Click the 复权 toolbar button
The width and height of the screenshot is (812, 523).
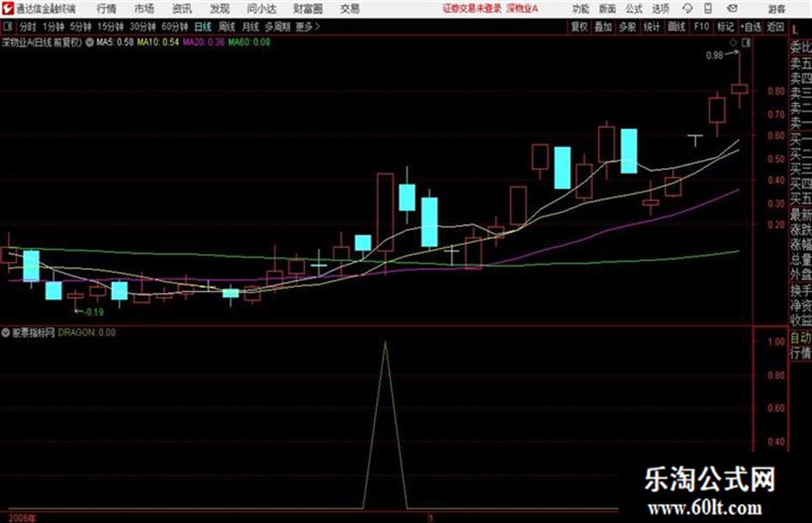pyautogui.click(x=579, y=27)
